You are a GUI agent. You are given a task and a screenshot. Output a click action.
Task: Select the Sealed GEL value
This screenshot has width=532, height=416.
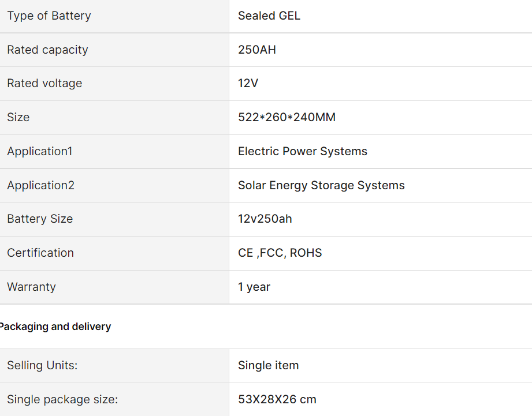pos(269,16)
